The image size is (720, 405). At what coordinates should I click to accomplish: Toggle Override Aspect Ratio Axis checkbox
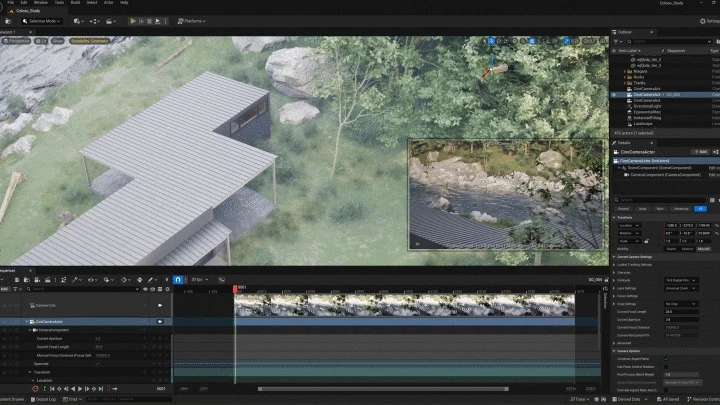tap(666, 390)
